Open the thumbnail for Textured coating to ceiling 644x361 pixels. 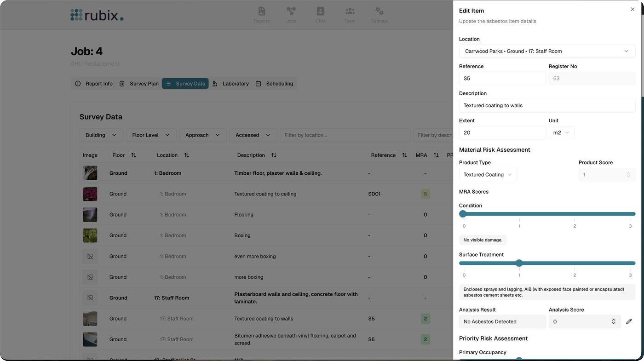(x=90, y=194)
